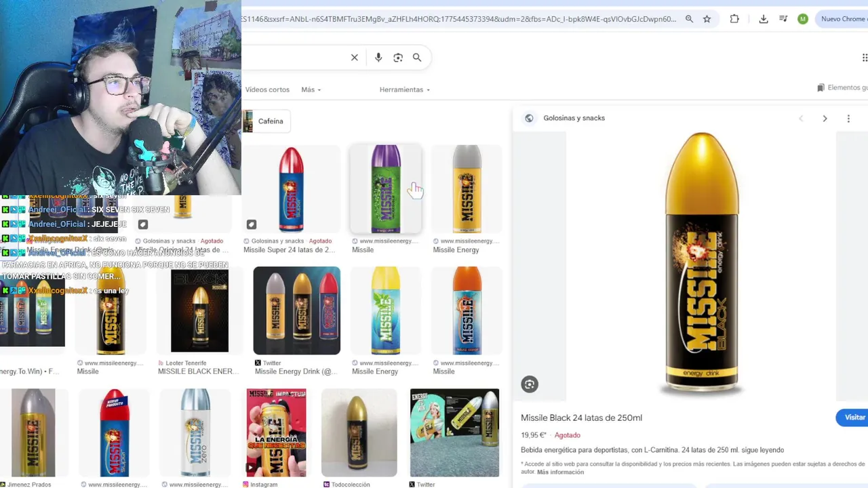Viewport: 868px width, 488px height.
Task: Open the media control playlist icon
Action: click(783, 19)
